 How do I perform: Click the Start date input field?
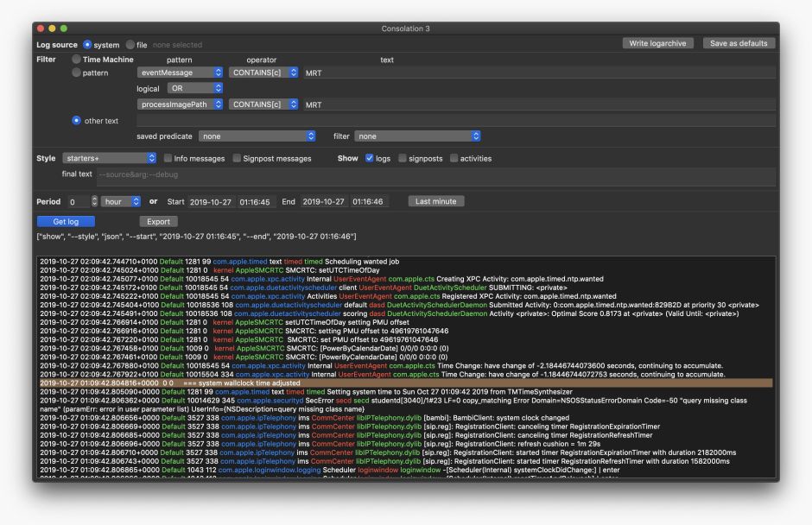click(x=212, y=201)
